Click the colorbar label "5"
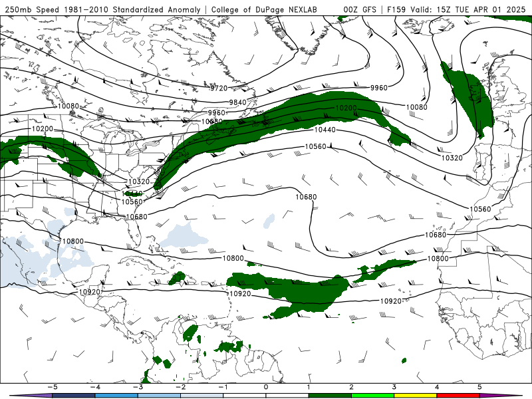 (479, 387)
